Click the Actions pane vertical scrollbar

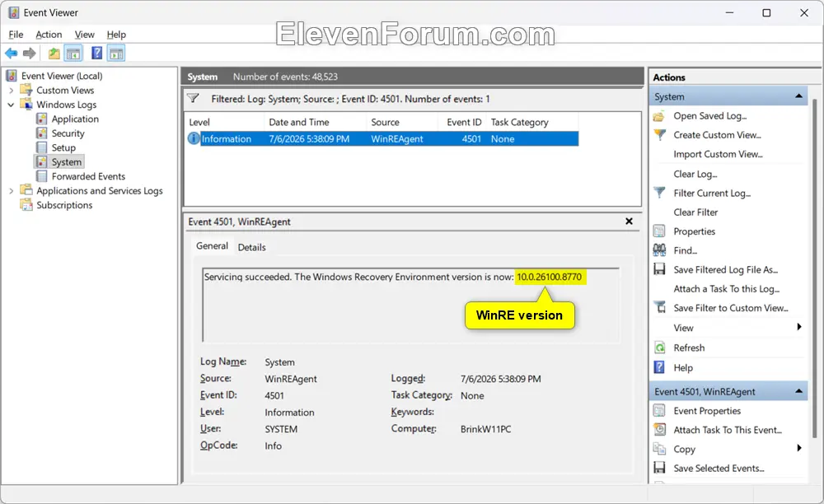click(x=815, y=268)
